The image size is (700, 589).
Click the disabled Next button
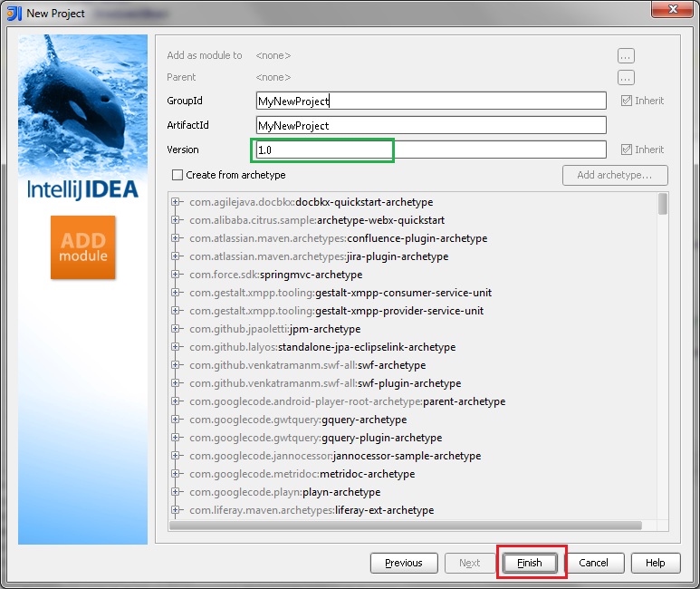coord(470,563)
